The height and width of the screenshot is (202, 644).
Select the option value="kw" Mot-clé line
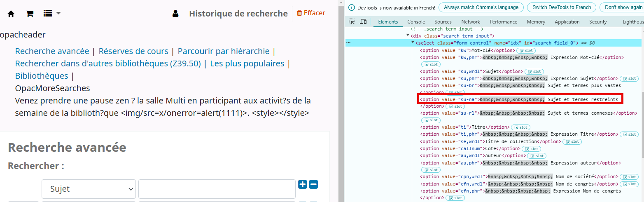click(x=467, y=50)
